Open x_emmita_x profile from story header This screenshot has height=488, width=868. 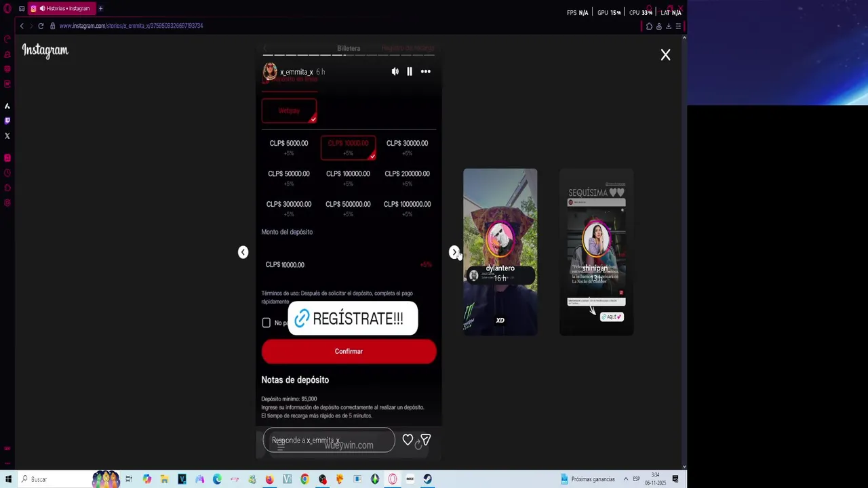click(x=296, y=72)
